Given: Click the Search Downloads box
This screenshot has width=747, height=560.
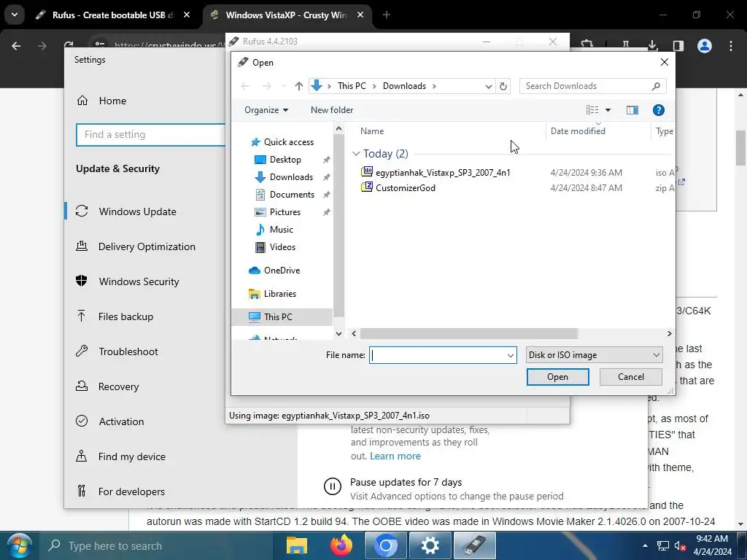Looking at the screenshot, I should click(x=592, y=86).
